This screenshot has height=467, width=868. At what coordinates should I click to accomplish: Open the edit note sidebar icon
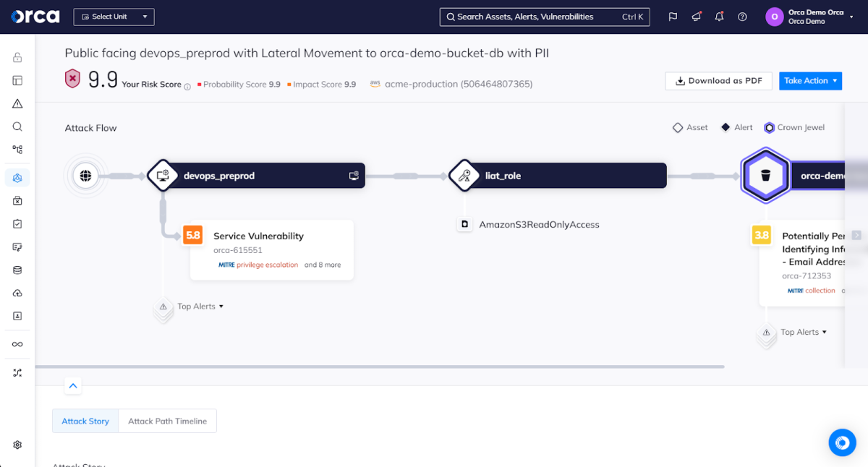17,247
